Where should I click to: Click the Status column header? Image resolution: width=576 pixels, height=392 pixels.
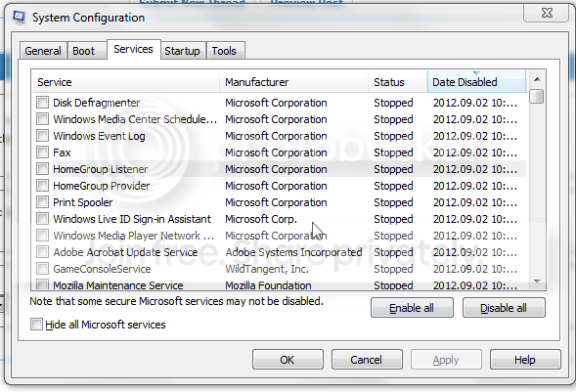coord(398,82)
